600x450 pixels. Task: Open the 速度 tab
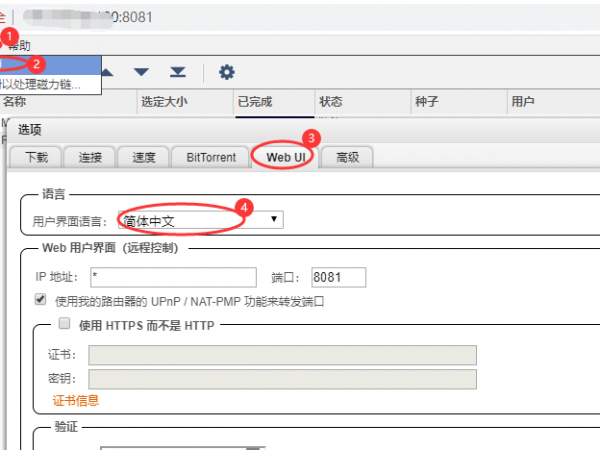[143, 157]
